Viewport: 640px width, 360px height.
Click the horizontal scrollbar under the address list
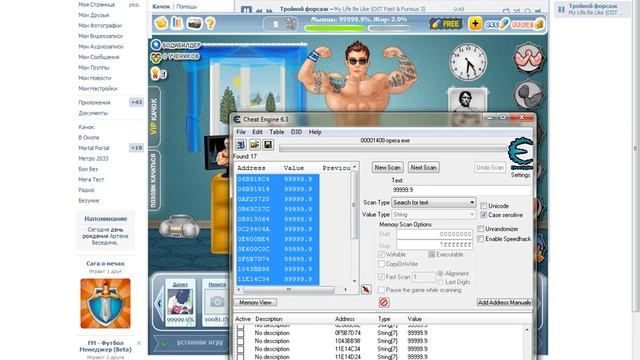pyautogui.click(x=292, y=289)
